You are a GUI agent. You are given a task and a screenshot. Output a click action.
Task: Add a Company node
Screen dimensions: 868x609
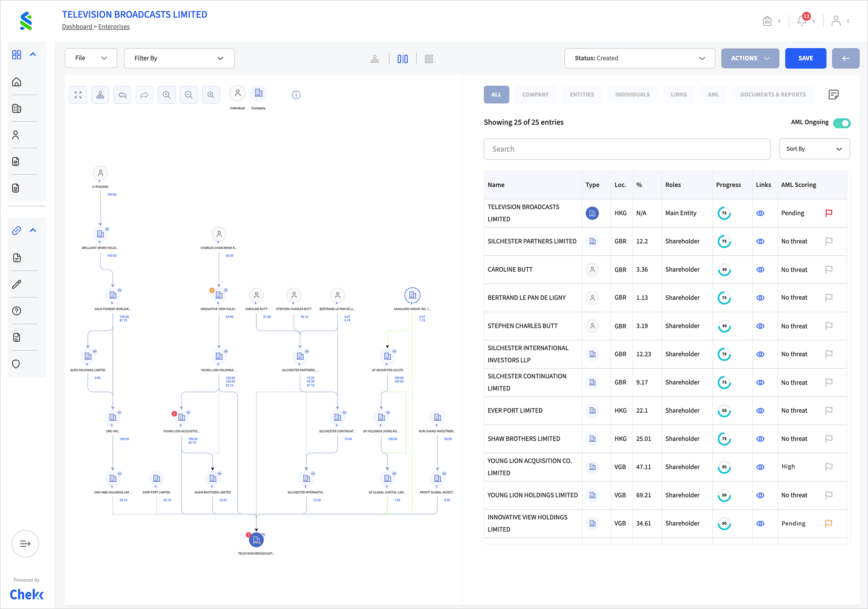pyautogui.click(x=259, y=93)
